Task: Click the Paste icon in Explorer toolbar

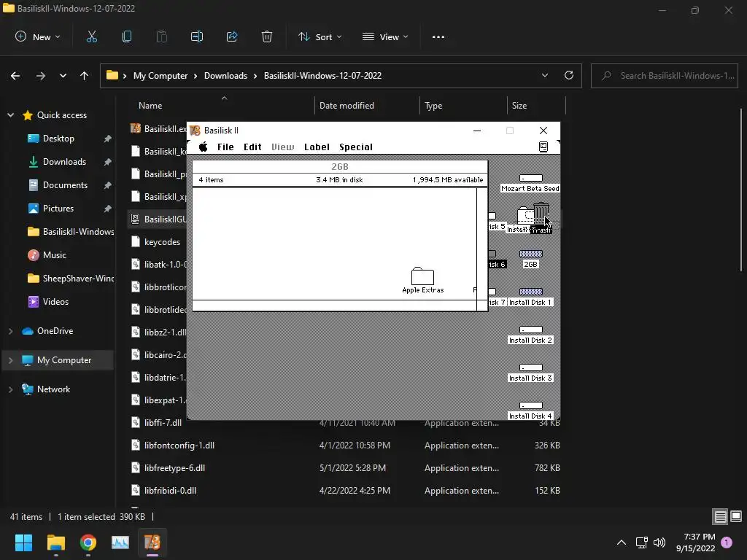Action: [x=161, y=36]
